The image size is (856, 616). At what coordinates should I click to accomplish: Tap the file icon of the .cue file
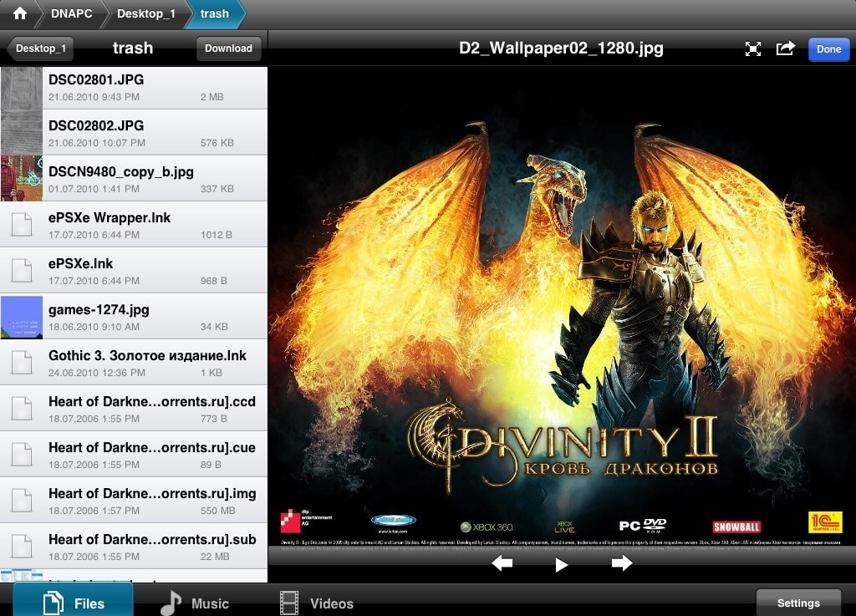click(x=22, y=455)
